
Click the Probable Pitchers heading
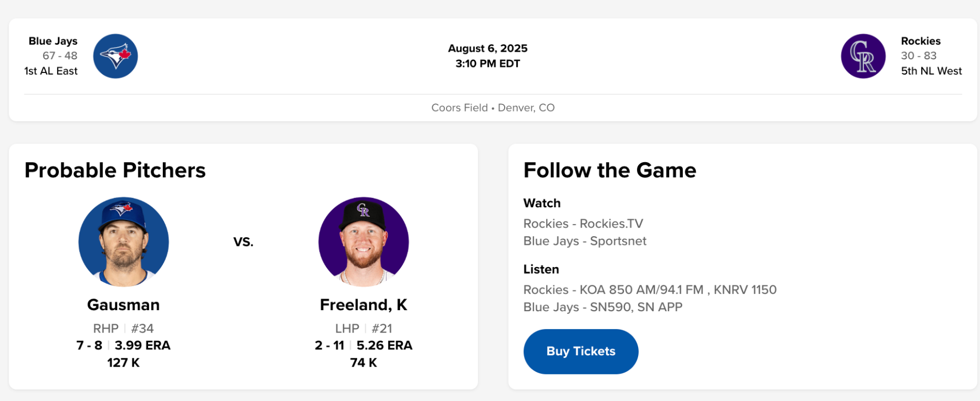click(x=115, y=170)
